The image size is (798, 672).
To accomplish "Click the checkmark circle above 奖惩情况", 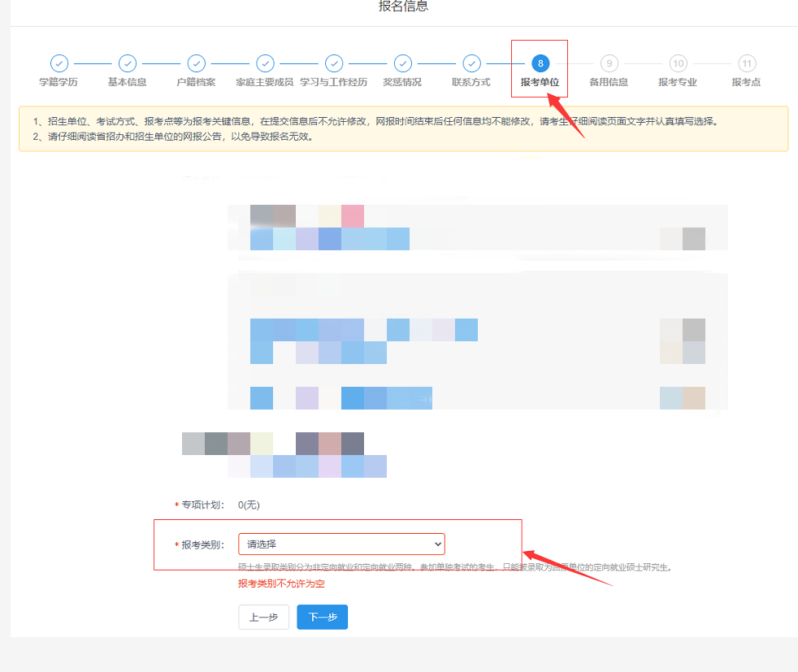I will point(402,63).
